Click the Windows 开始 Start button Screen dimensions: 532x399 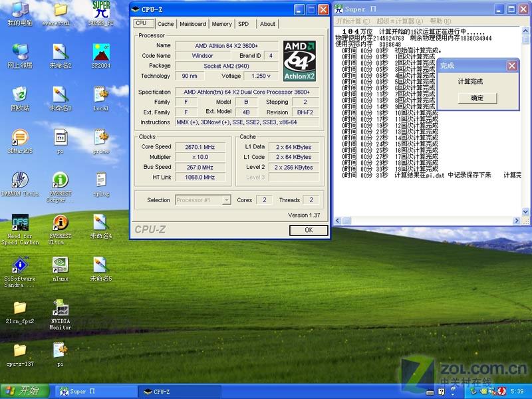tap(25, 391)
